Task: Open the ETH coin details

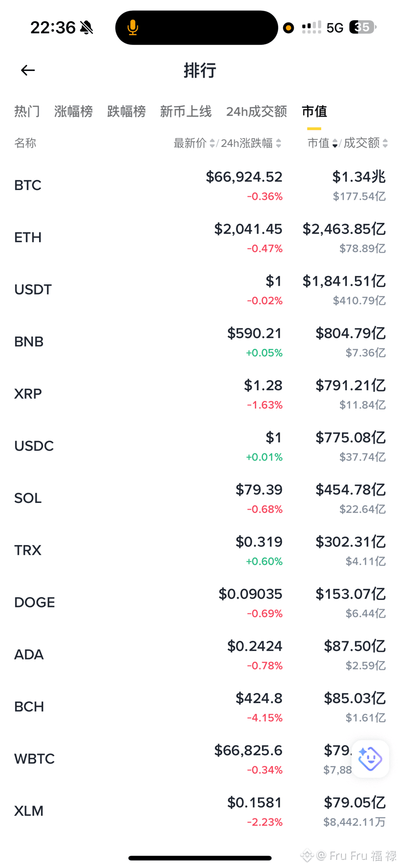Action: click(200, 238)
